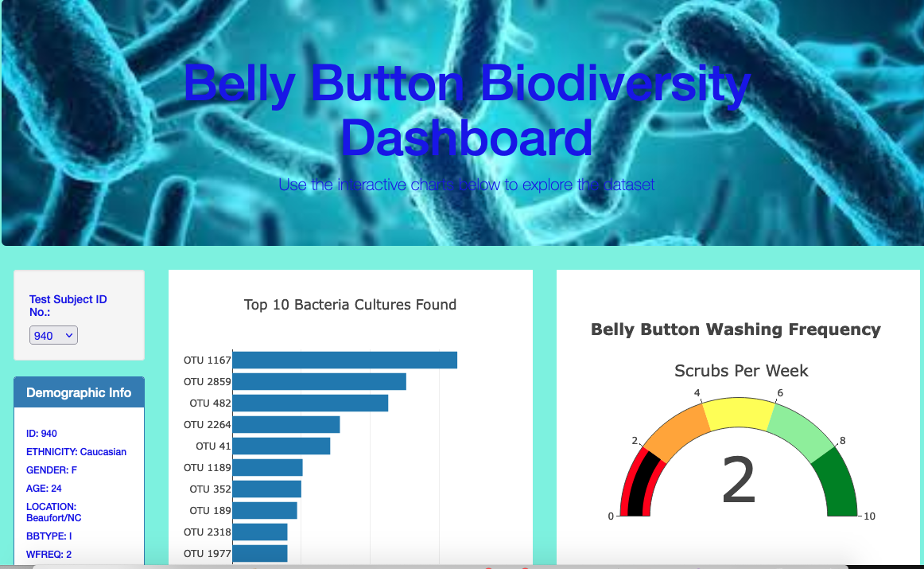Select the OTU 2318 bar

[260, 532]
